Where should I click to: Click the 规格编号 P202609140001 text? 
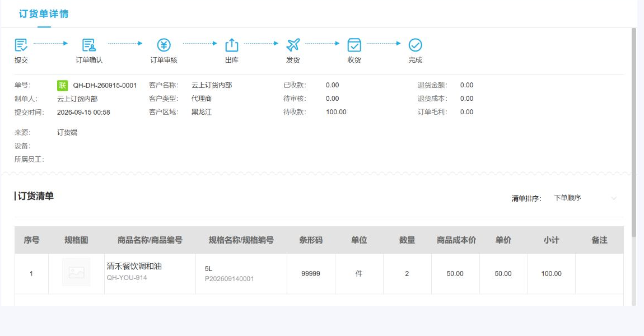[x=229, y=279]
